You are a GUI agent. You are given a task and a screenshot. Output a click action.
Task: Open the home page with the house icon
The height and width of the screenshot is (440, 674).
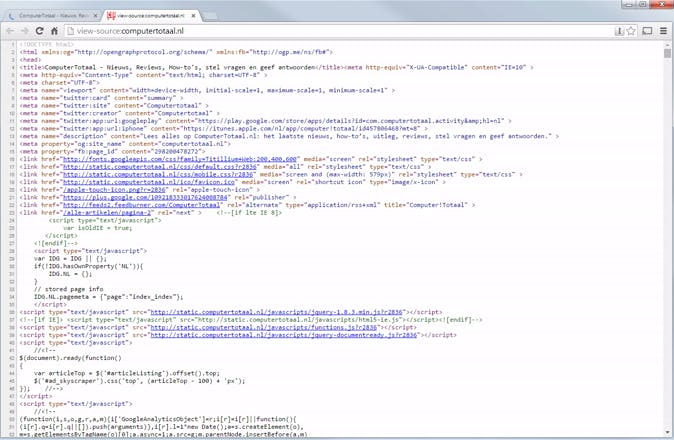(x=54, y=31)
